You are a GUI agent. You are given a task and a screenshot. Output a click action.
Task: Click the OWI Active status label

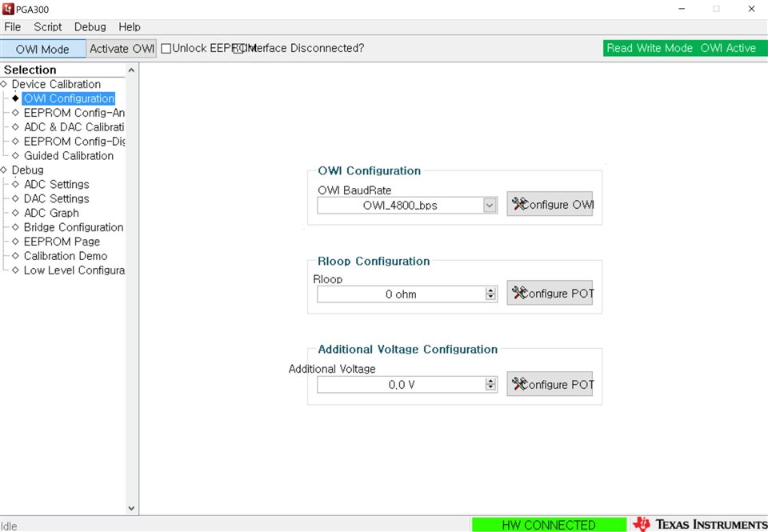pos(728,48)
